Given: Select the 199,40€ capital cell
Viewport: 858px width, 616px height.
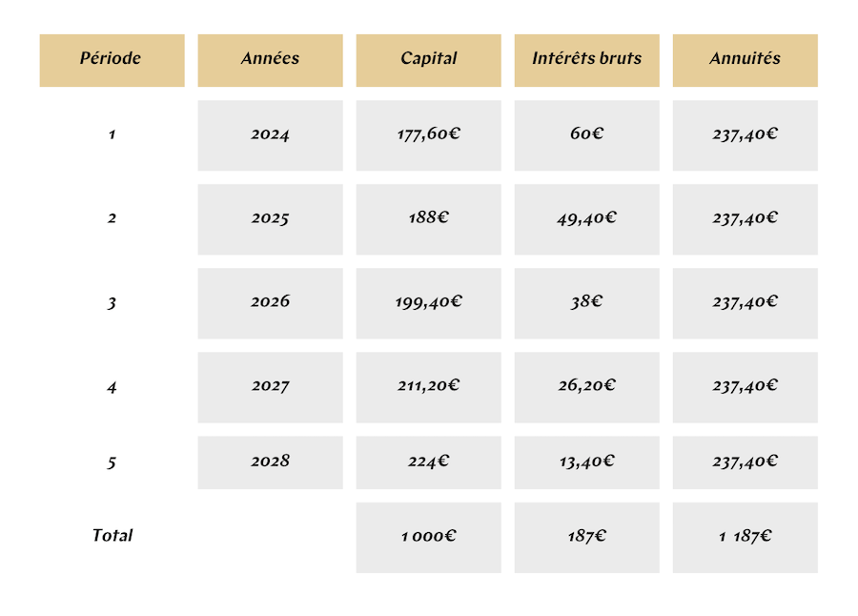Looking at the screenshot, I should [428, 303].
